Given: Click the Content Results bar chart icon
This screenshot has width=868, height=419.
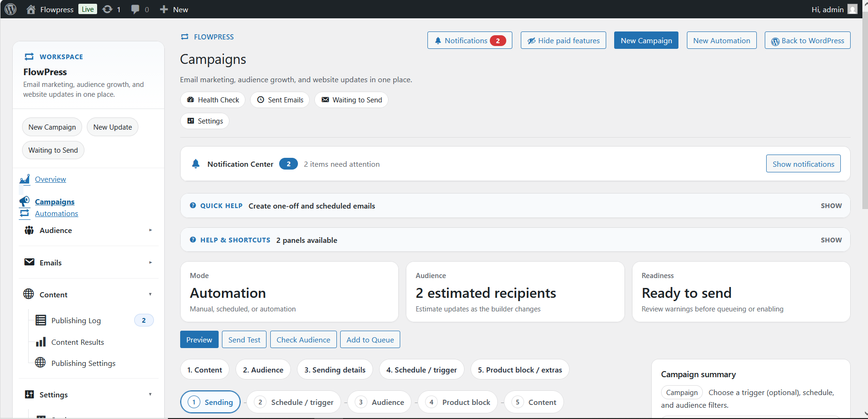Looking at the screenshot, I should 41,341.
